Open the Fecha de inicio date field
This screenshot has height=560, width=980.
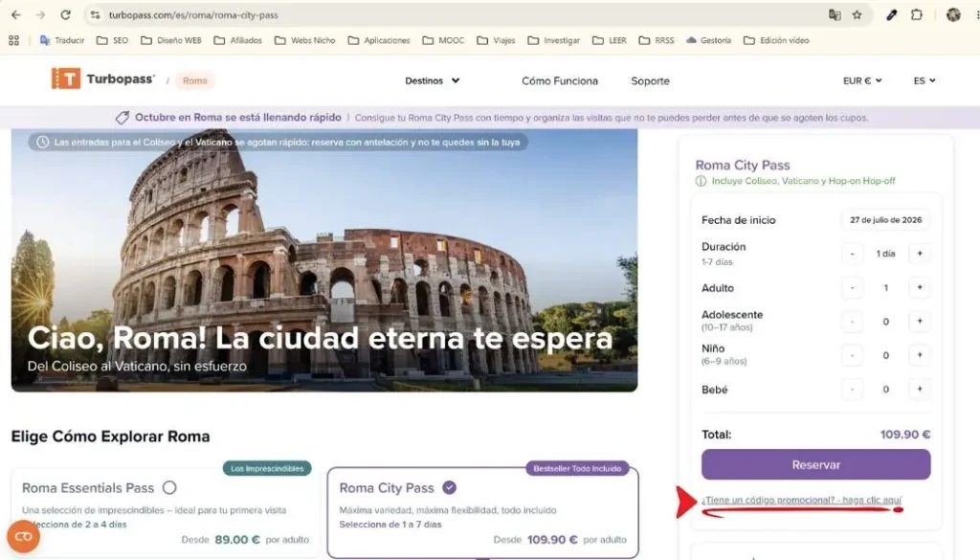(x=885, y=220)
